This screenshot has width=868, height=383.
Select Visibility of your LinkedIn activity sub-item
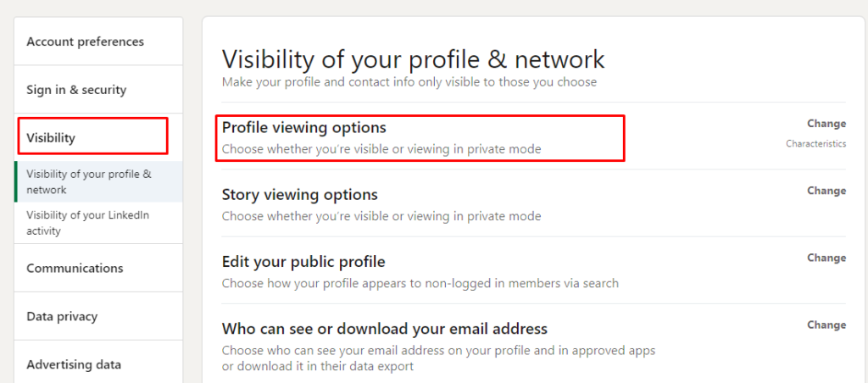98,223
